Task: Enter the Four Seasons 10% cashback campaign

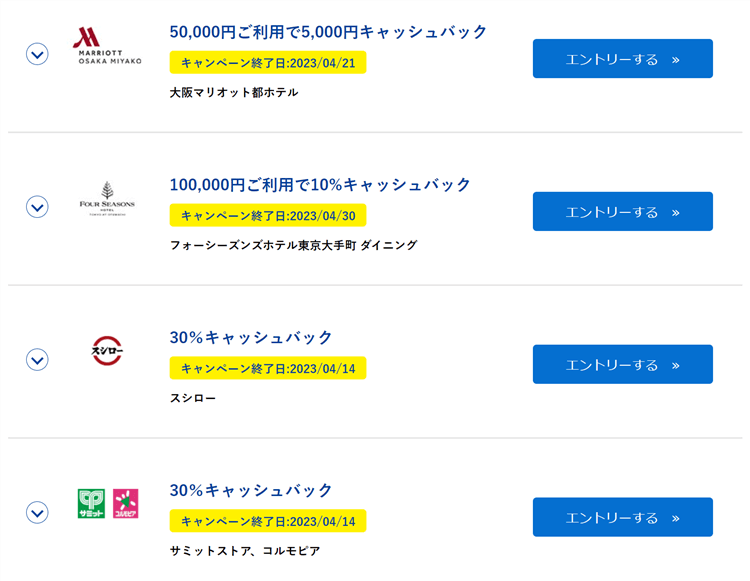Action: [622, 212]
